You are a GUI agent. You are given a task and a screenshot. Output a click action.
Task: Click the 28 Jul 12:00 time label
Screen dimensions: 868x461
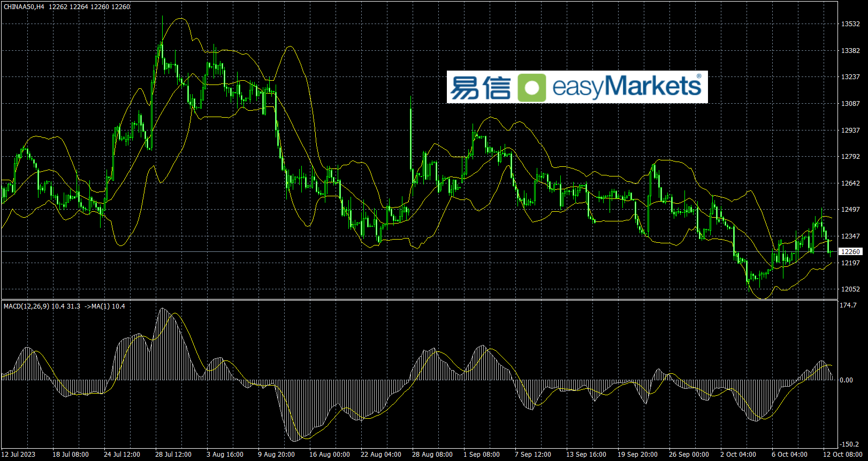pyautogui.click(x=173, y=455)
